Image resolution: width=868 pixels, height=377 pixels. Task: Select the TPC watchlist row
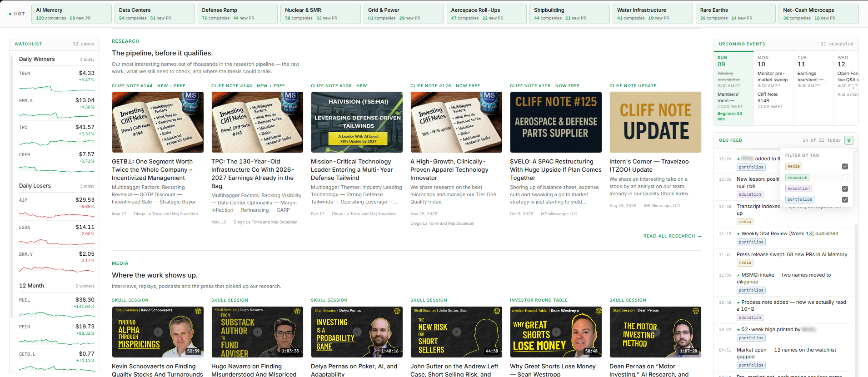(57, 134)
